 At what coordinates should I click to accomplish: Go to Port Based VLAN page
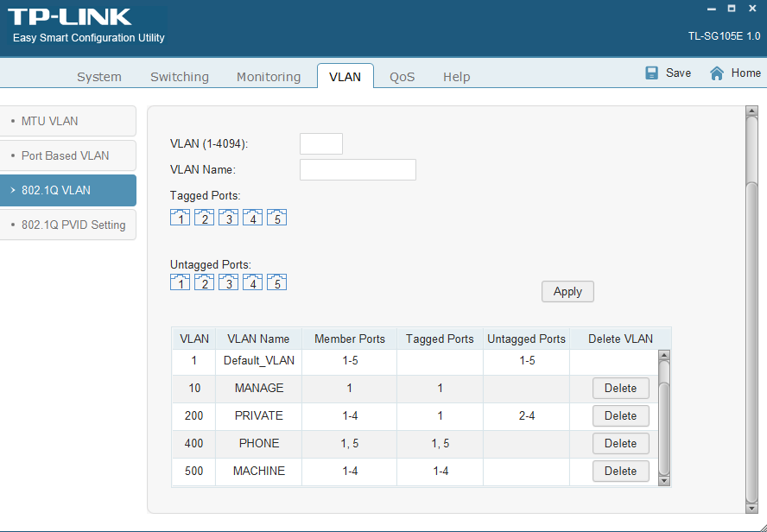(x=66, y=155)
